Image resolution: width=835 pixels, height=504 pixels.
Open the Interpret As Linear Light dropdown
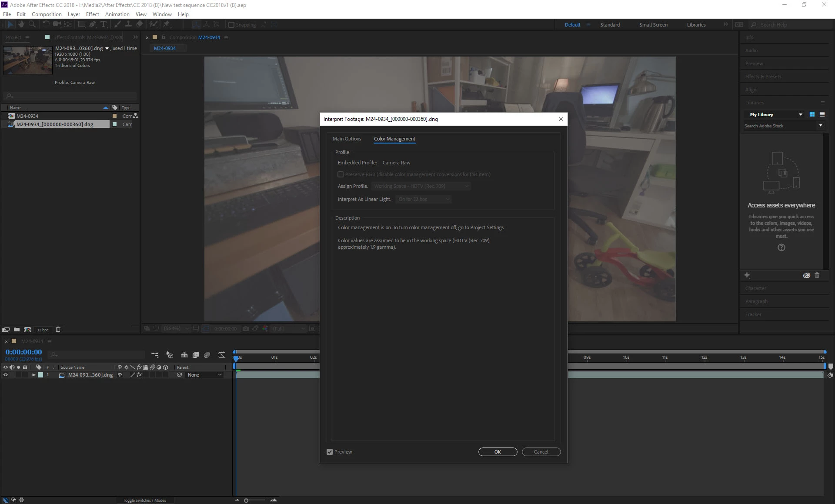(424, 199)
